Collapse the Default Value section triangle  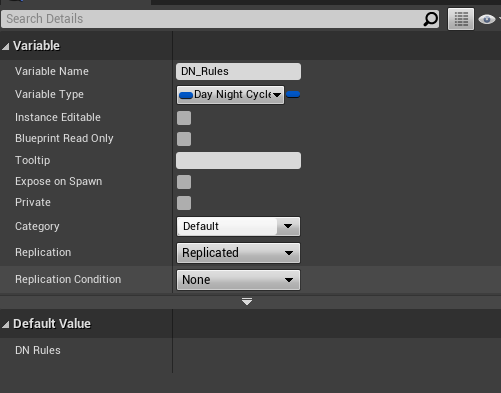click(6, 324)
